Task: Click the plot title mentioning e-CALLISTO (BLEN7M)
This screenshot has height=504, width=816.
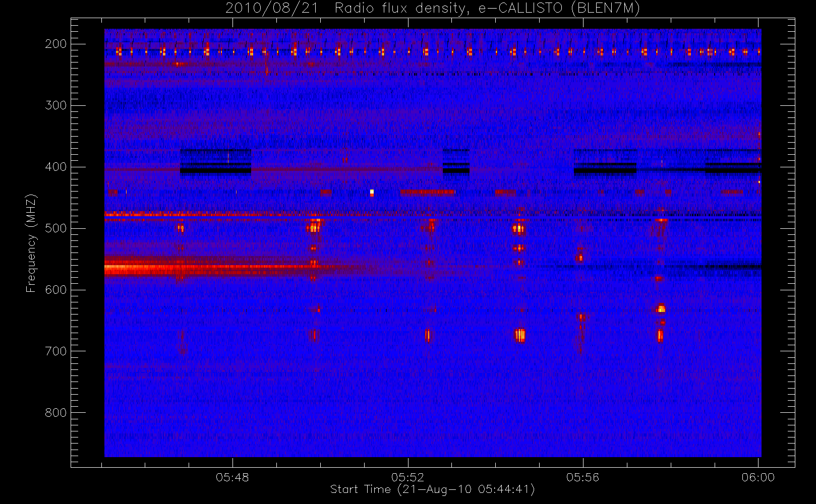Action: (432, 9)
